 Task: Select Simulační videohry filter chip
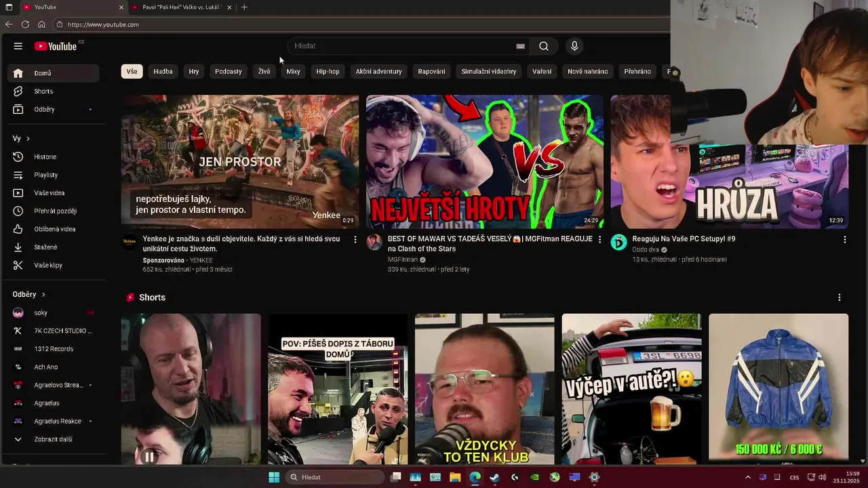(x=489, y=71)
